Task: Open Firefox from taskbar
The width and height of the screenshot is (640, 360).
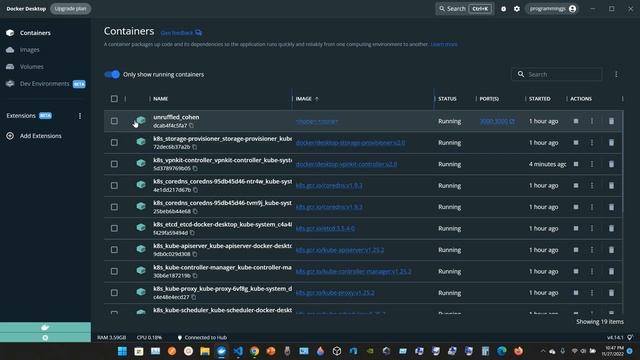Action: (x=518, y=351)
